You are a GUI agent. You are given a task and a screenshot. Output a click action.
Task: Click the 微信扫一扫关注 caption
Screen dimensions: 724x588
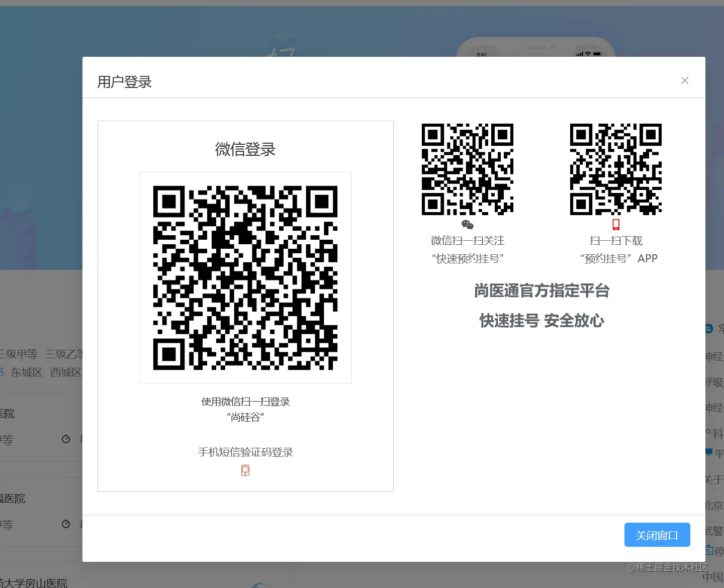468,241
